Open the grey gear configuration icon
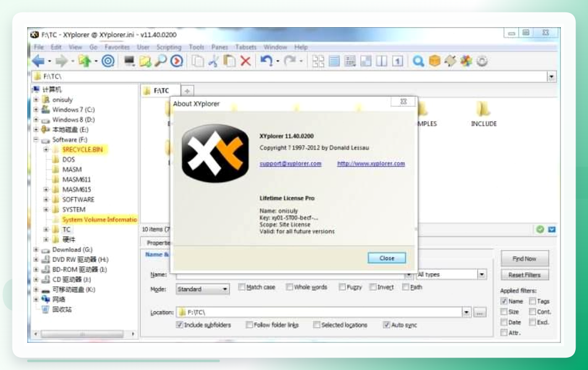Image resolution: width=588 pixels, height=370 pixels. click(x=482, y=61)
